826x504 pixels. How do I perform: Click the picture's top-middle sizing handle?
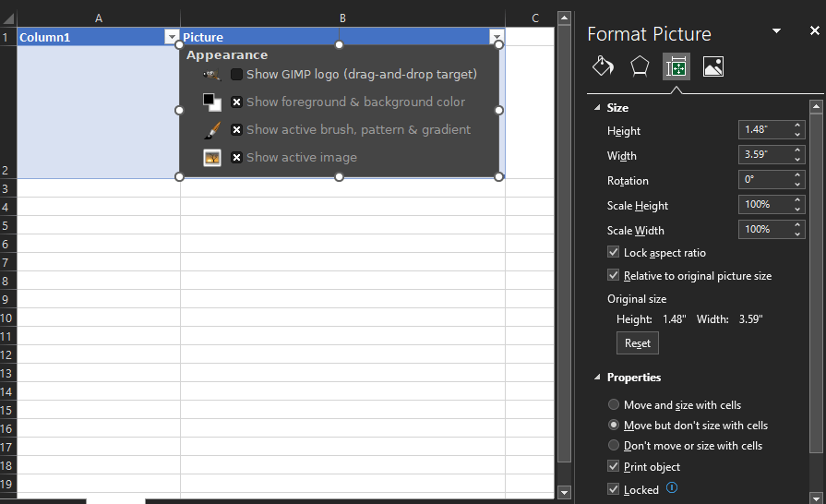click(x=340, y=44)
